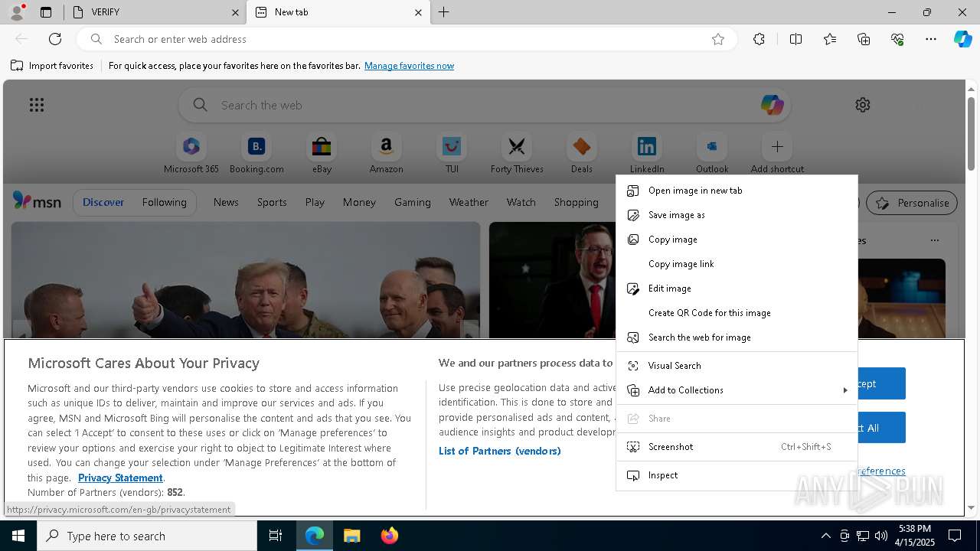
Task: Open the apps grid launcher
Action: click(37, 105)
